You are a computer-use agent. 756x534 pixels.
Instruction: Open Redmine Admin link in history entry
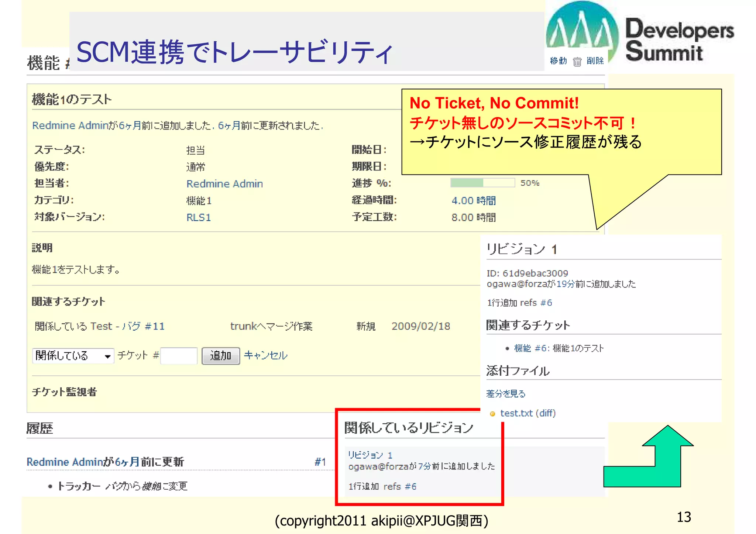(65, 462)
